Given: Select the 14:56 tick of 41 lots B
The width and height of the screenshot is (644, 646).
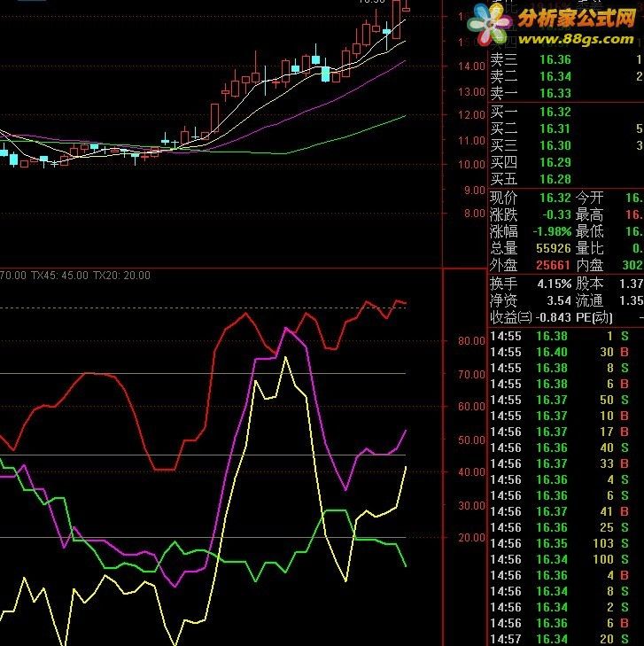Looking at the screenshot, I should [x=559, y=511].
